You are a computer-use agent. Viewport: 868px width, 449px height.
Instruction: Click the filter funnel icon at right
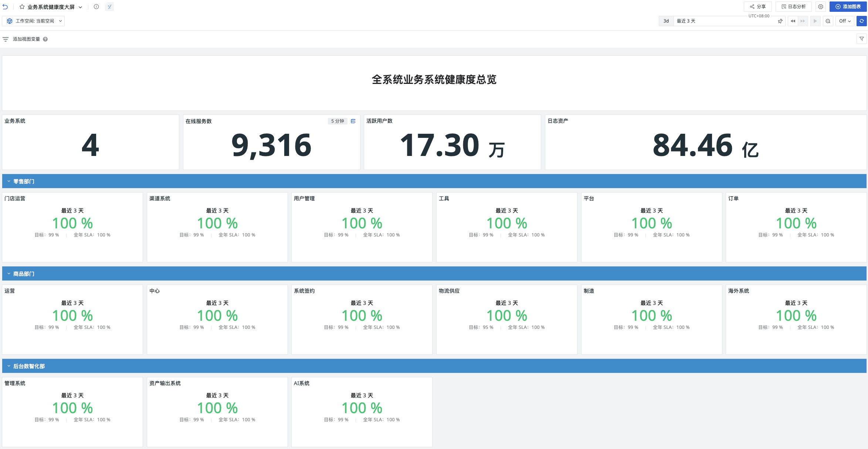(861, 39)
